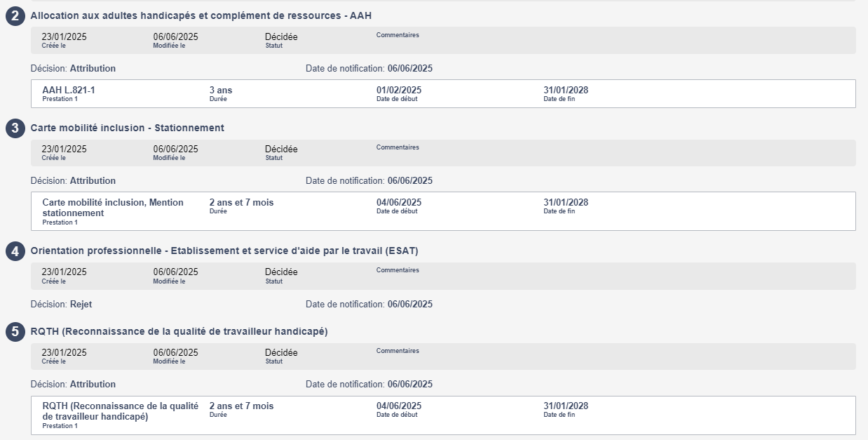
Task: Click the number 5 badge beside RQTH
Action: tap(15, 332)
